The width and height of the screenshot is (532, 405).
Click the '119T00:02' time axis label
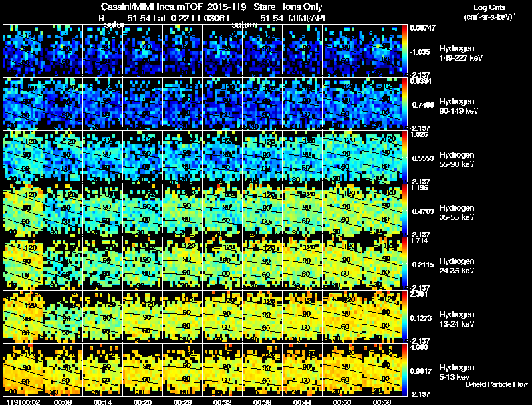[x=23, y=402]
